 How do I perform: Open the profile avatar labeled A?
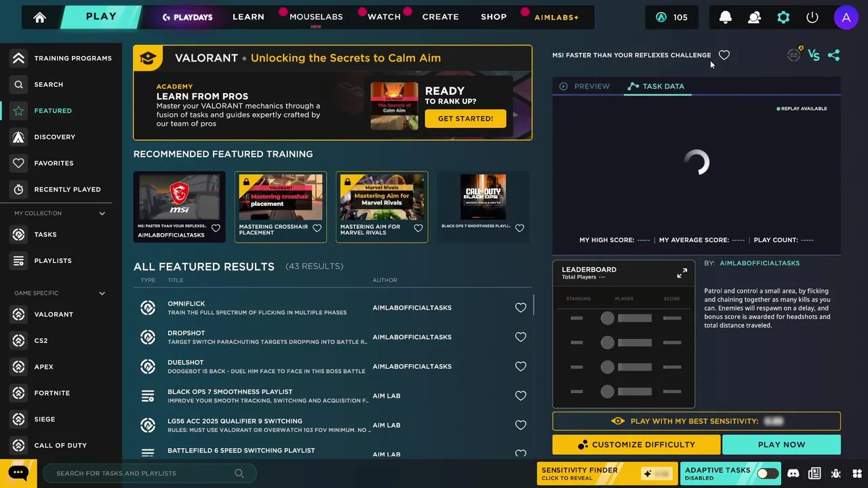[846, 18]
